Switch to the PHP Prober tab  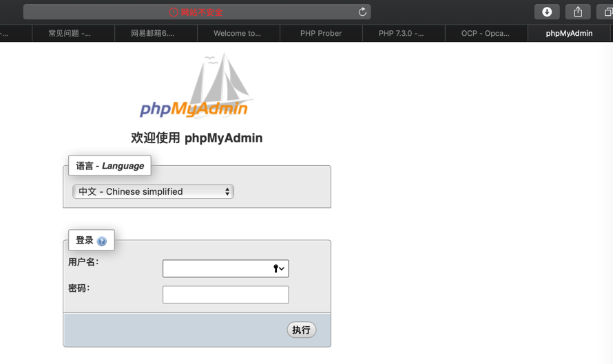pos(321,33)
